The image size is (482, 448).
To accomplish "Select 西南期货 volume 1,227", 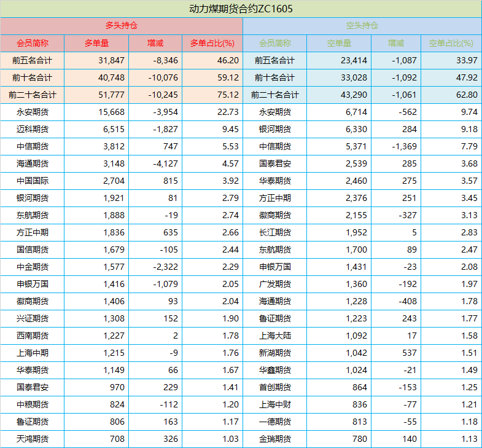I will tap(114, 336).
